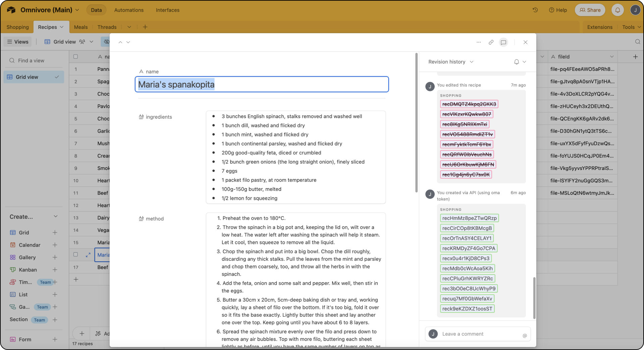Open the Recipes table dropdown chevron
Viewport: 644px width, 350px height.
point(62,27)
